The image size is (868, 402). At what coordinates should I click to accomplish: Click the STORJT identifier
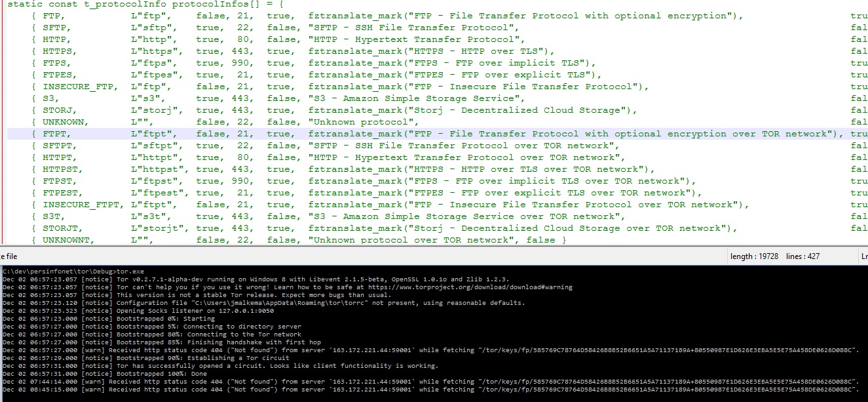click(x=62, y=228)
